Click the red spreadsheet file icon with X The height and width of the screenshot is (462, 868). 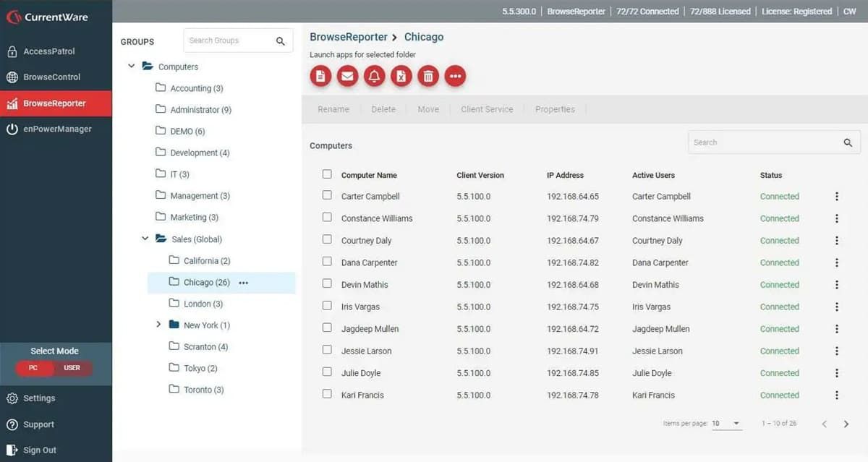(401, 76)
